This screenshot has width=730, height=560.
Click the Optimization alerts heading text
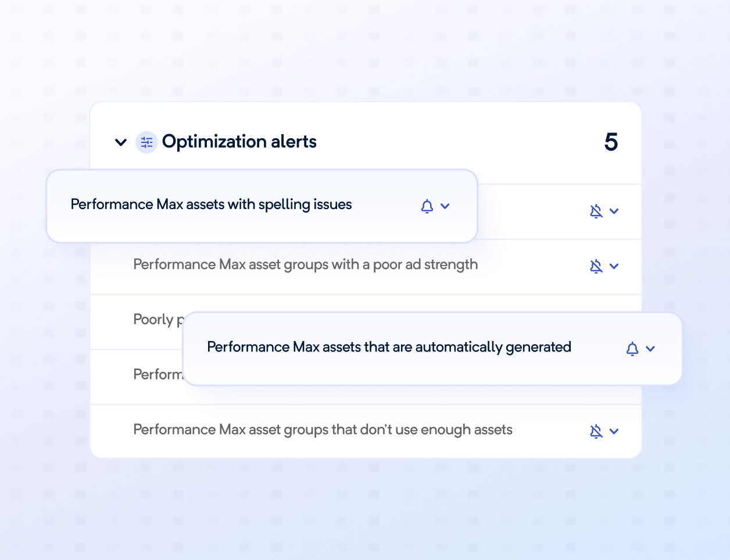pos(239,142)
